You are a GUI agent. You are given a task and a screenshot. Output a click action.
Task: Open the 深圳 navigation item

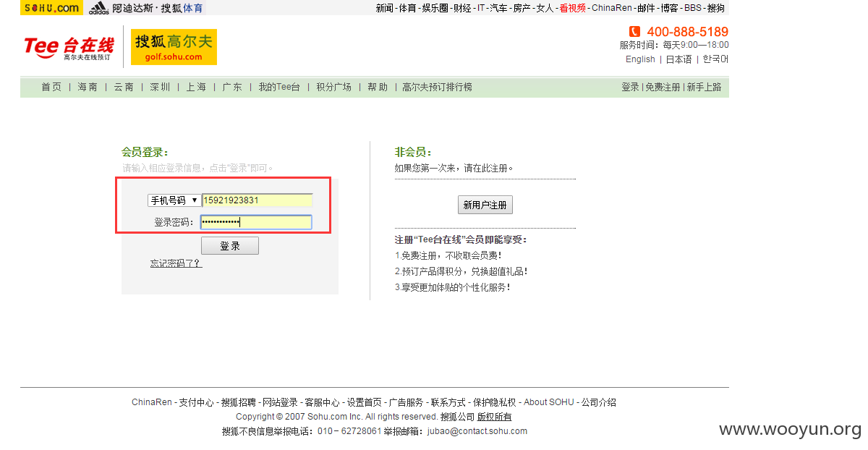(160, 87)
